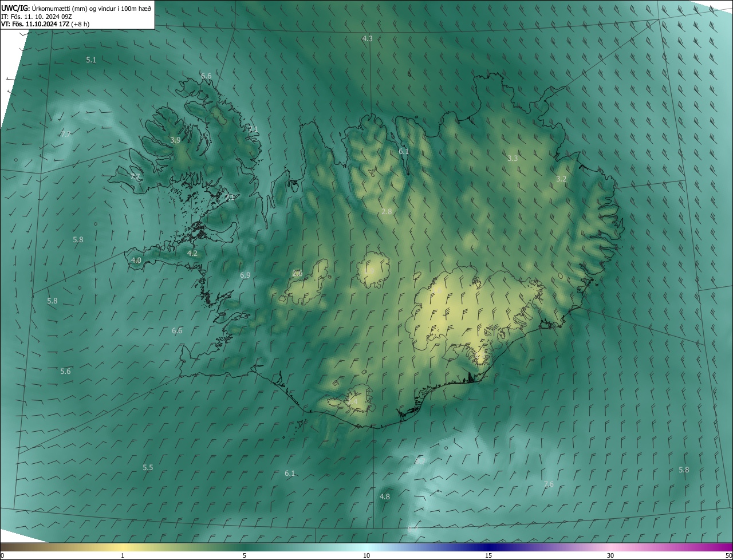The image size is (733, 560).
Task: Click the map value 4.0 on Snæfellsnes
Action: click(136, 261)
